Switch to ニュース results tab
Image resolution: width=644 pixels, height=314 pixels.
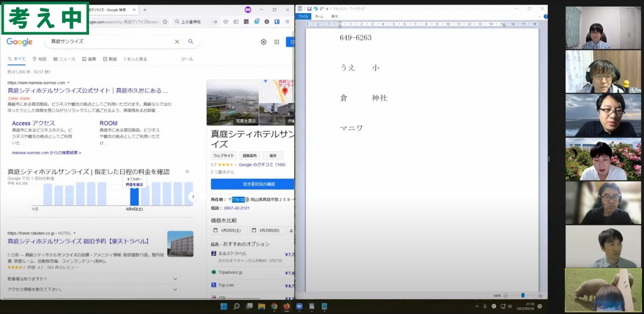pyautogui.click(x=64, y=59)
